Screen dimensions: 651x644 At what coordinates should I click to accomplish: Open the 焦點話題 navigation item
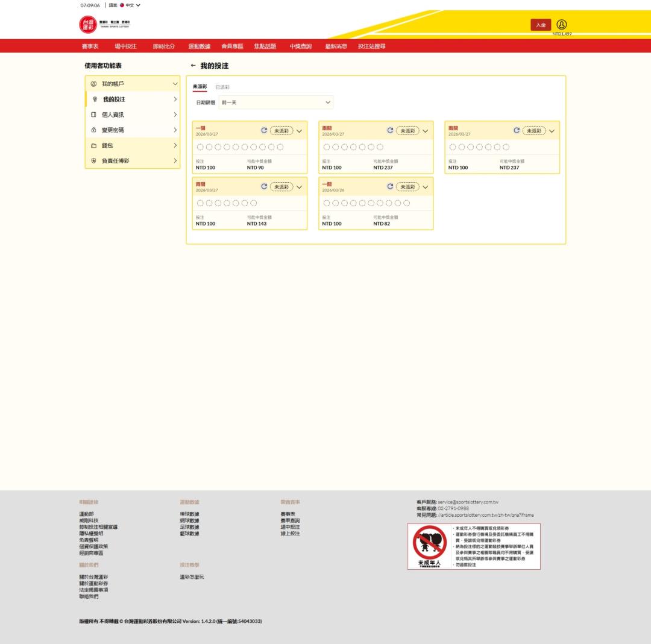(265, 46)
